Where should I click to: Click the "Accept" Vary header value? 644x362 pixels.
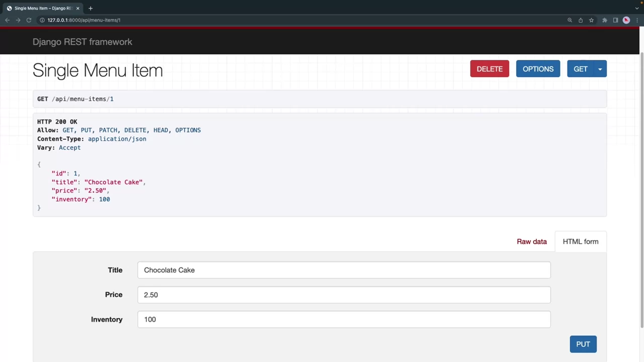click(x=70, y=148)
